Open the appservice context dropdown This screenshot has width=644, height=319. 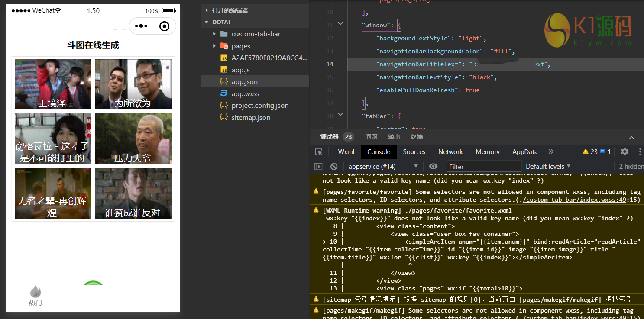(x=383, y=167)
